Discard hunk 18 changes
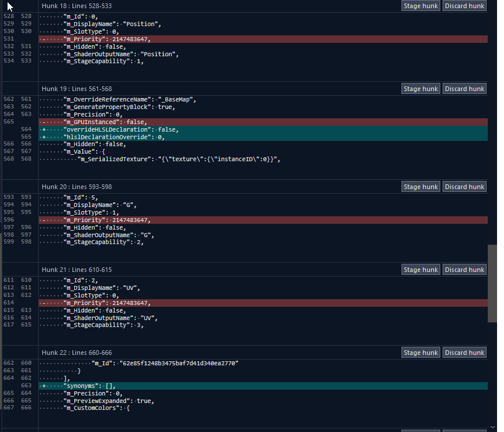504x432 pixels. (464, 6)
